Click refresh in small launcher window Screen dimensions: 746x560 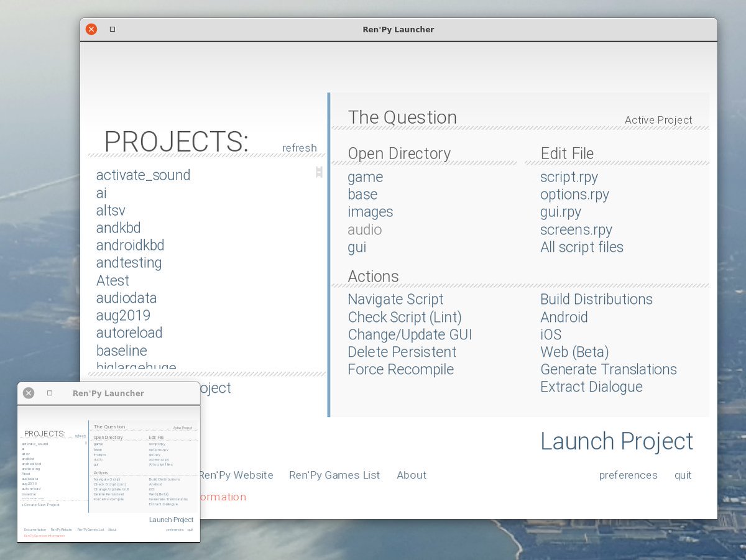click(x=80, y=436)
